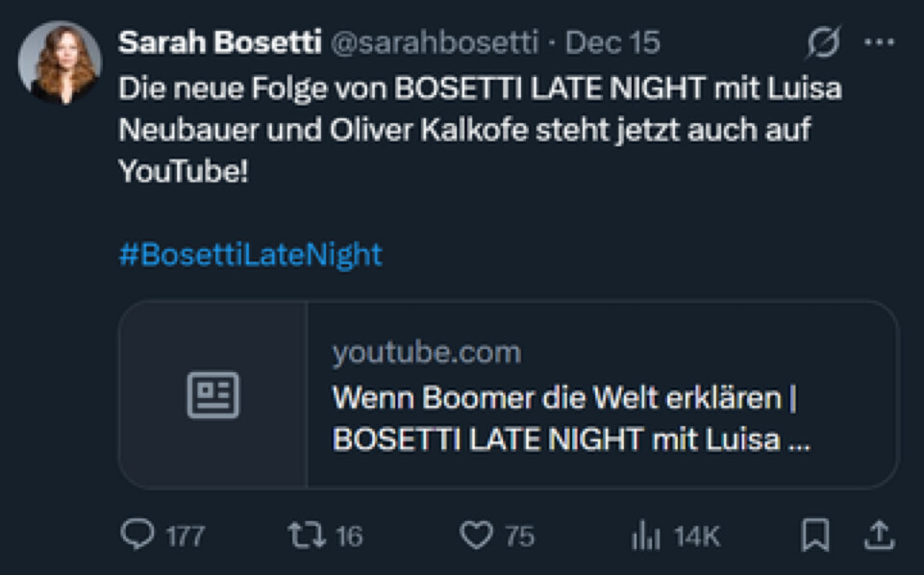Open the three-dot more options menu
Viewport: 924px width, 575px height.
tap(879, 42)
